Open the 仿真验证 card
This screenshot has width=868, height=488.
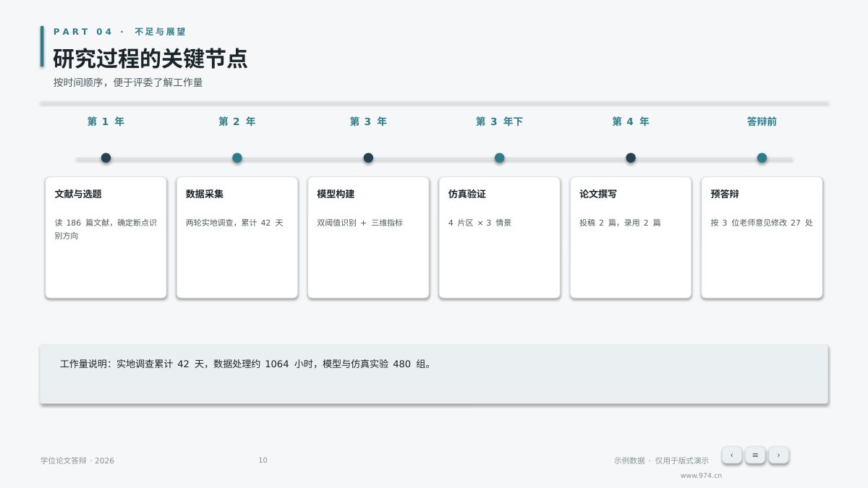[x=499, y=237]
